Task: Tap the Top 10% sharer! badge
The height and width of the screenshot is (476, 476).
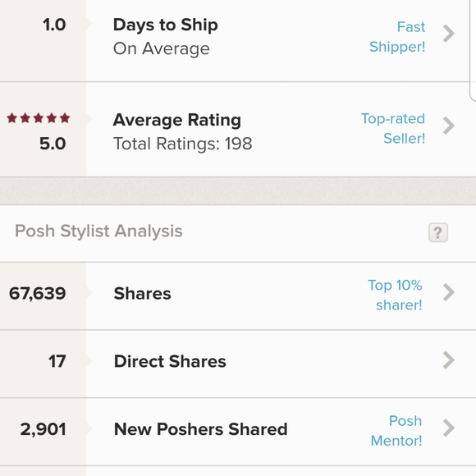Action: (396, 295)
